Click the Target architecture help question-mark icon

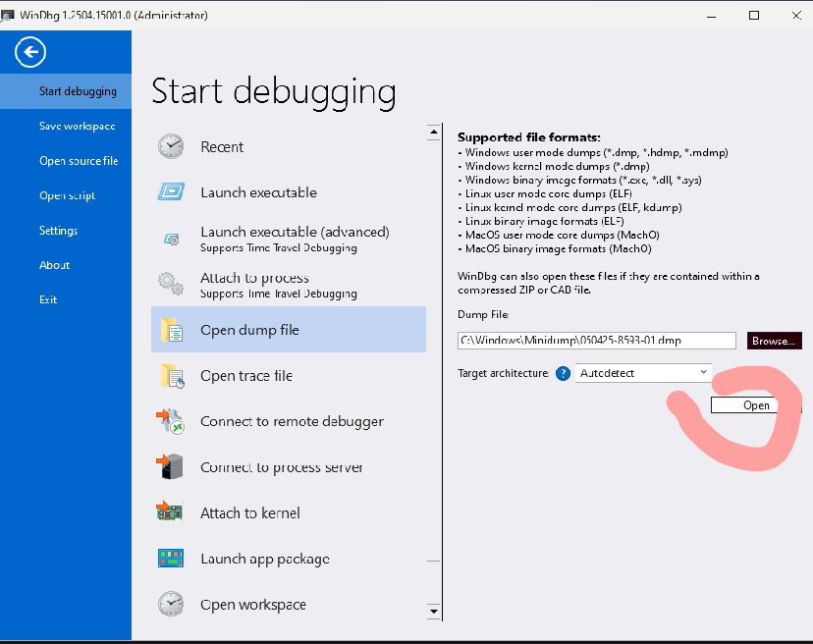[x=563, y=373]
